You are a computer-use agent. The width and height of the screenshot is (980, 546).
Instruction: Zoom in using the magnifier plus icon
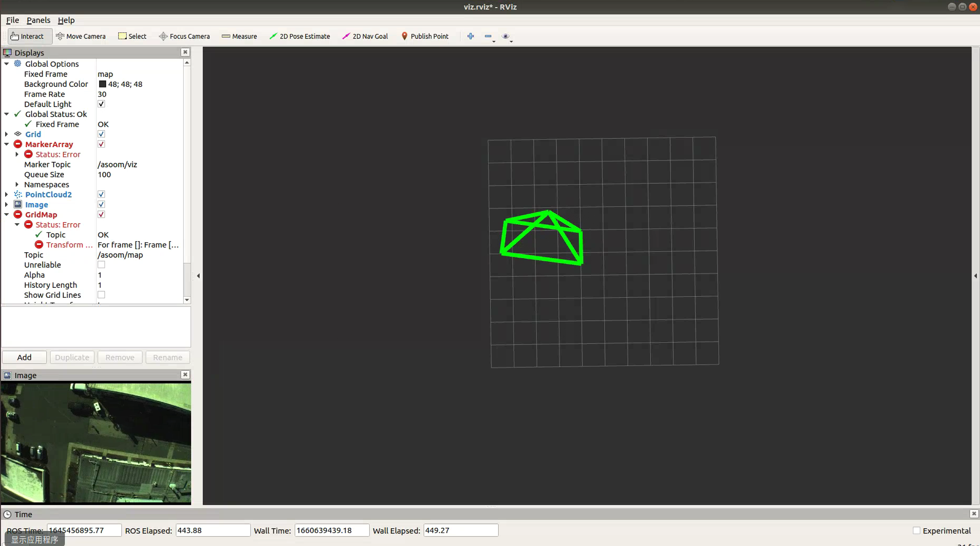(x=470, y=36)
